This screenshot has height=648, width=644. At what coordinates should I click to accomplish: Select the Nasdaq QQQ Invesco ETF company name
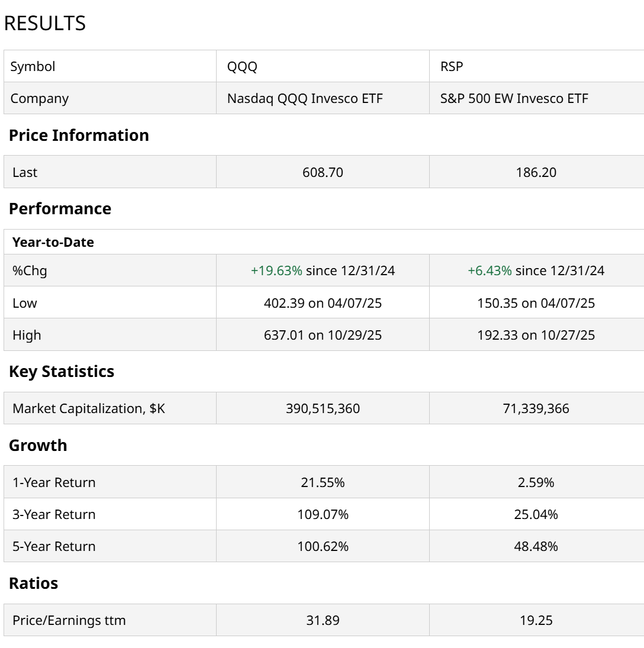305,98
